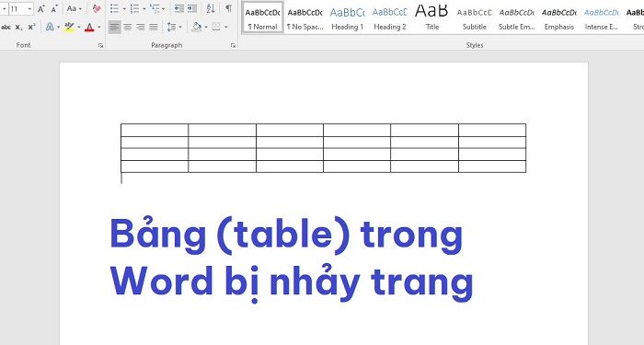This screenshot has width=644, height=345.
Task: Expand shading color dropdown arrow
Action: 206,28
